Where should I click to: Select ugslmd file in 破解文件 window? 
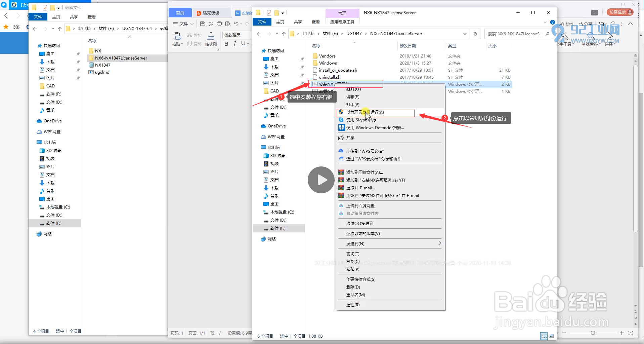102,72
